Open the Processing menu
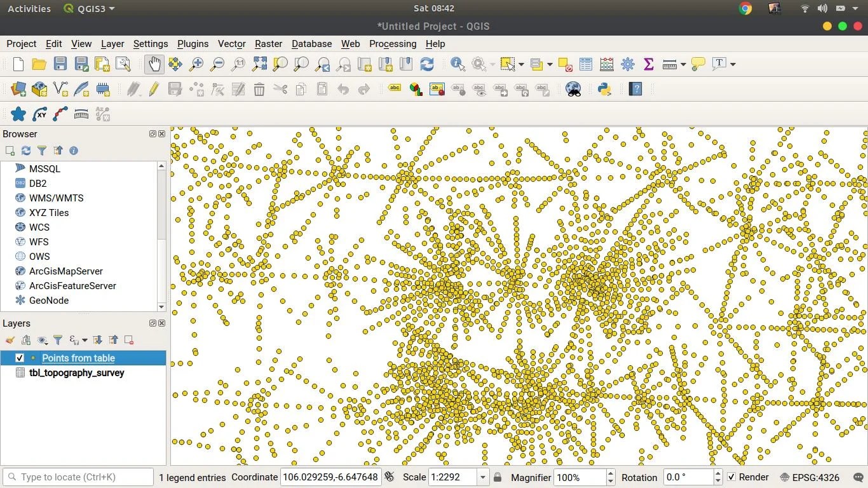Screen dimensions: 868x488 pyautogui.click(x=393, y=44)
